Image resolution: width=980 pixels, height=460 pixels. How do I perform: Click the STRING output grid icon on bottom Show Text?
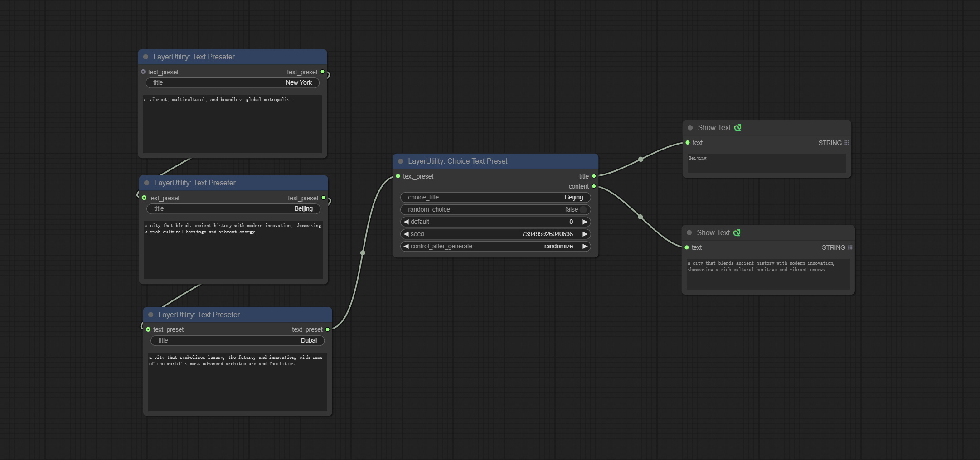tap(850, 247)
